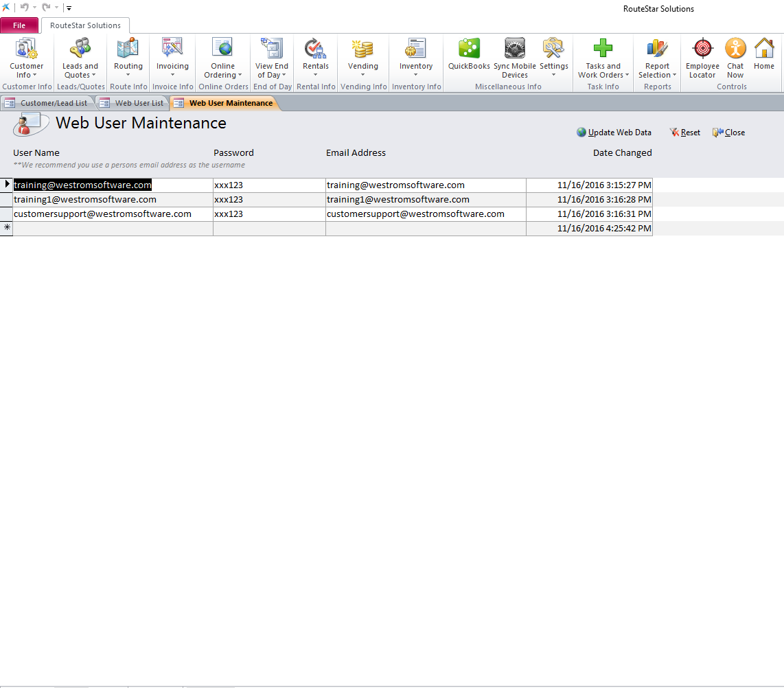
Task: Expand the Report Selection dropdown arrow
Action: coord(674,75)
